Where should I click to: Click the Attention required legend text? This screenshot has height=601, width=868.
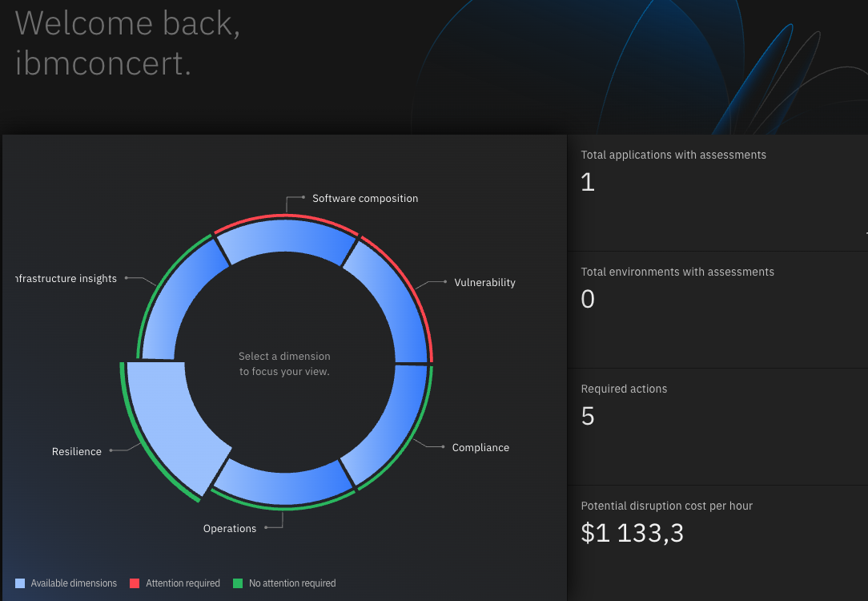click(183, 583)
